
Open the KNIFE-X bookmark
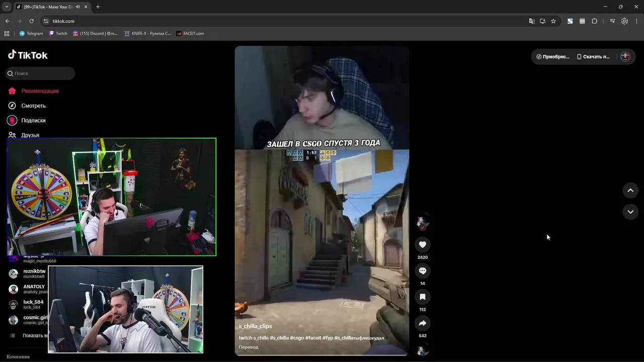148,34
